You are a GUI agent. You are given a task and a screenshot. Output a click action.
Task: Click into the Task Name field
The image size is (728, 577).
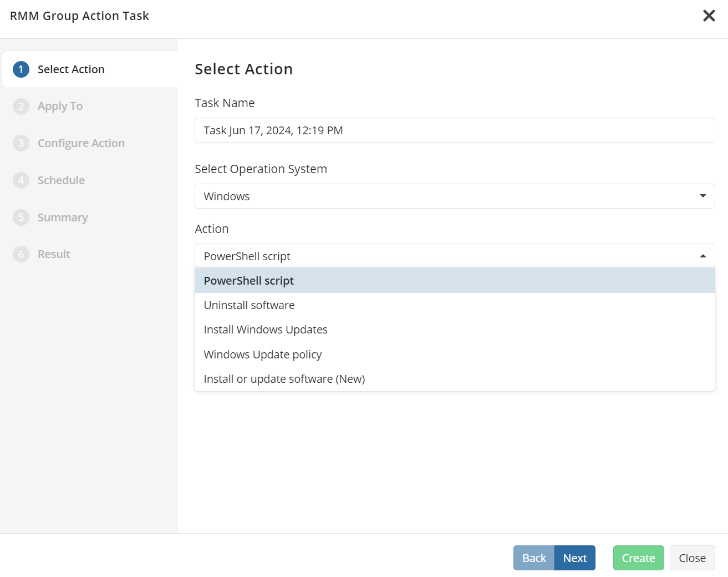click(454, 130)
